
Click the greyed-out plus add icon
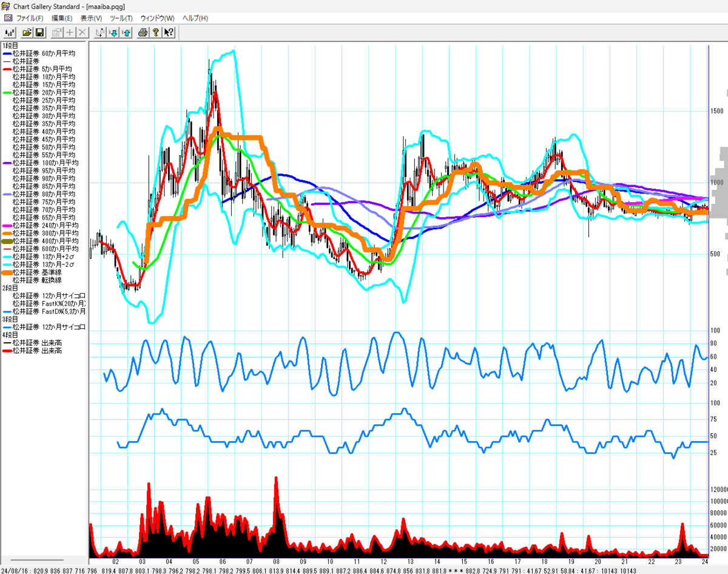(70, 32)
